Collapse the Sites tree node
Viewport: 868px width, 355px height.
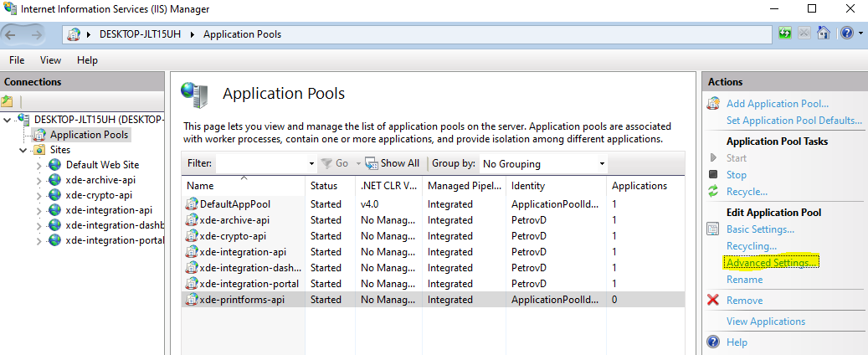23,150
